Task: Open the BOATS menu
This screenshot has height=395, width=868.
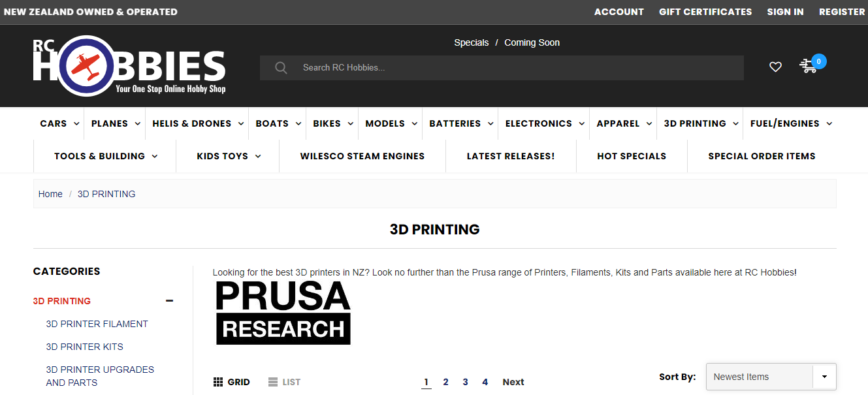Action: (x=272, y=123)
